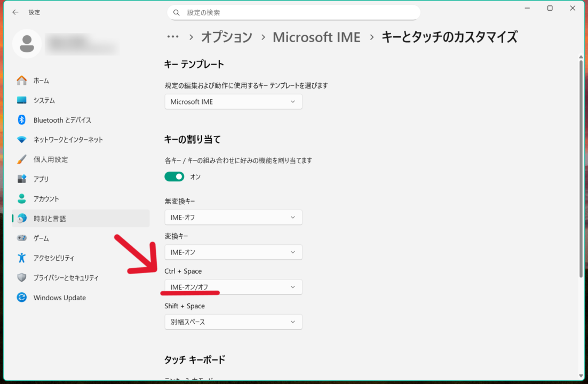Open アプリ settings page
588x384 pixels.
(81, 179)
